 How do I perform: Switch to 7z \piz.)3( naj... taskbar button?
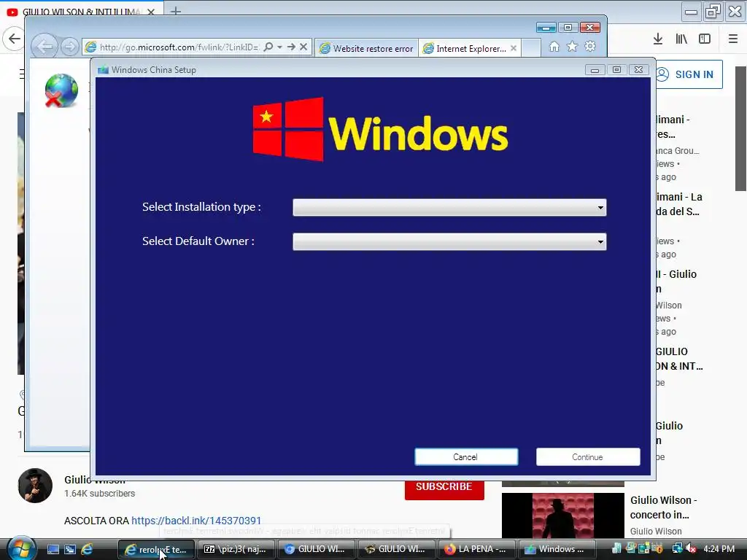pyautogui.click(x=236, y=549)
